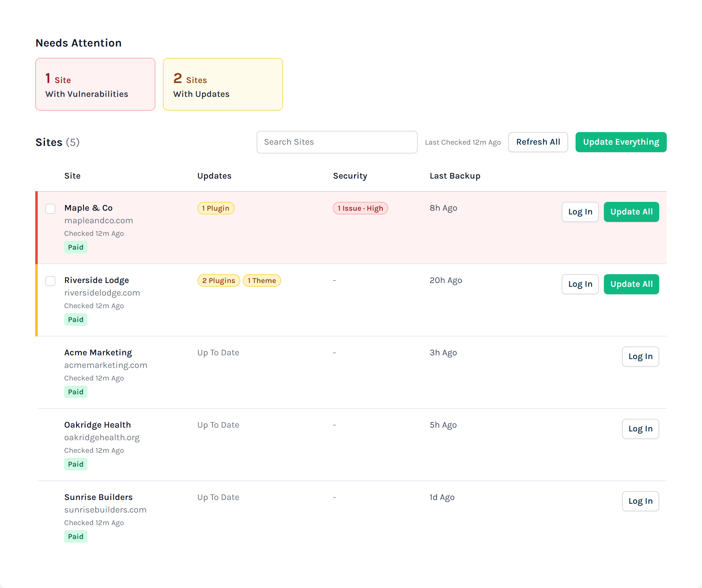Open the Oakridge Health site name
The width and height of the screenshot is (702, 588).
[x=97, y=425]
